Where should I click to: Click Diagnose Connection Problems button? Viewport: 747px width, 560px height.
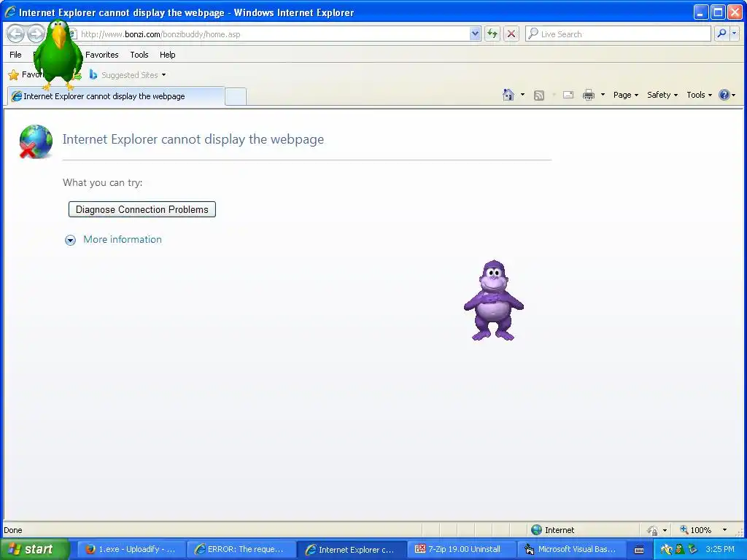(142, 209)
